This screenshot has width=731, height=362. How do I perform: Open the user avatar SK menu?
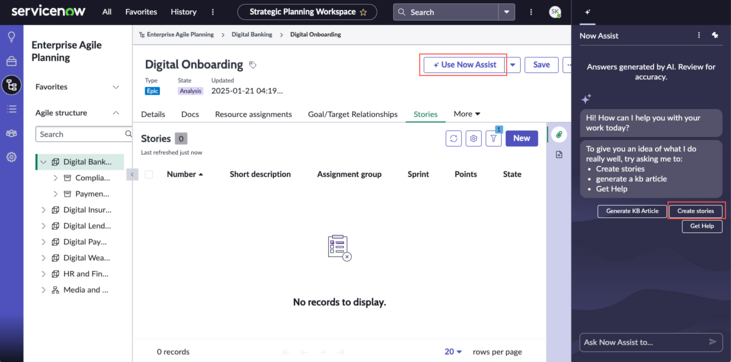pyautogui.click(x=555, y=13)
